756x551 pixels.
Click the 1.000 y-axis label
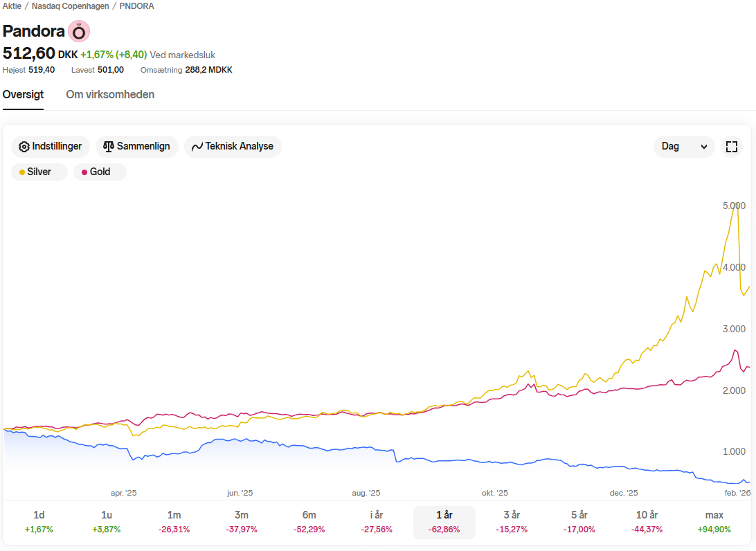click(734, 452)
